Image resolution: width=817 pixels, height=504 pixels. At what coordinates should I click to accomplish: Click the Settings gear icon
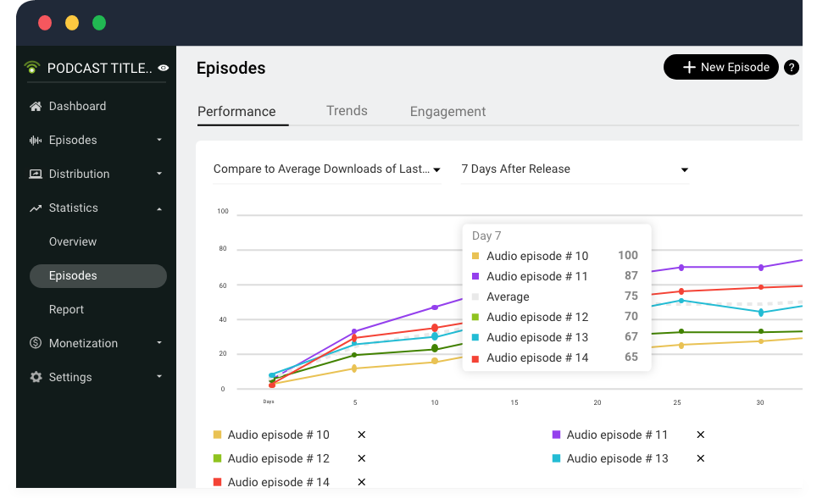pyautogui.click(x=36, y=377)
